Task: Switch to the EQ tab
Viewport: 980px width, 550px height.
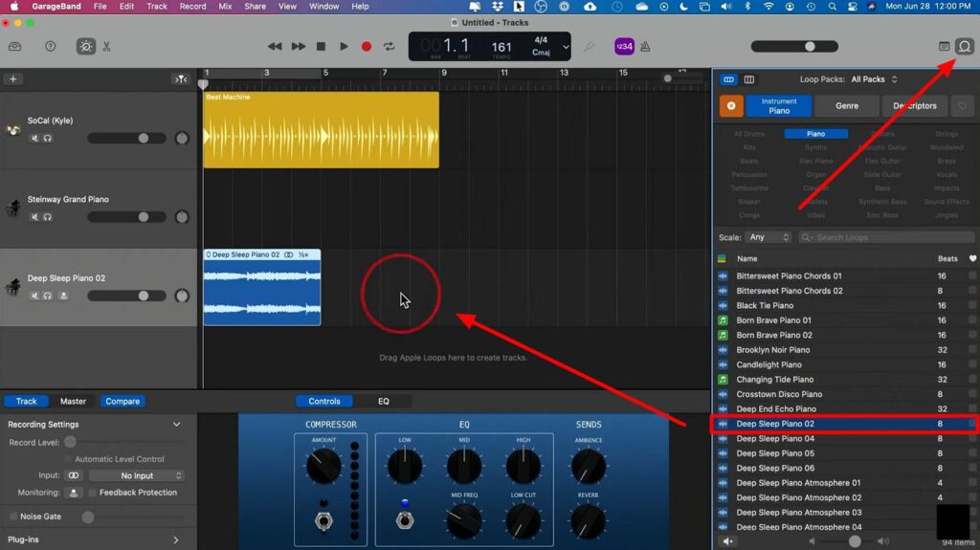Action: (x=384, y=402)
